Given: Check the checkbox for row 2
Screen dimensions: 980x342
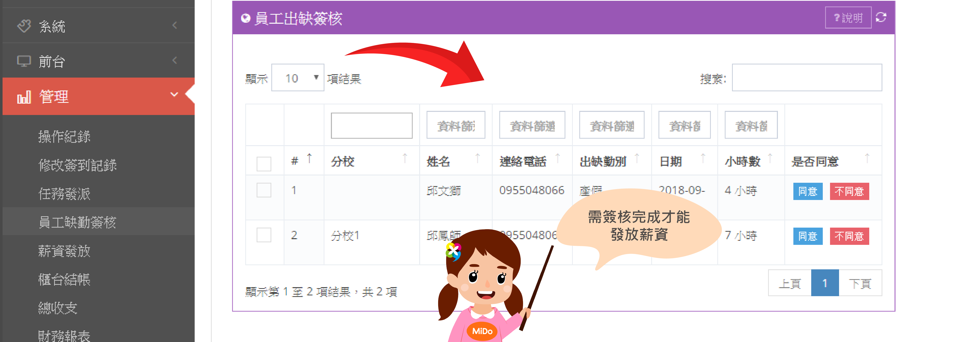Looking at the screenshot, I should coord(264,235).
